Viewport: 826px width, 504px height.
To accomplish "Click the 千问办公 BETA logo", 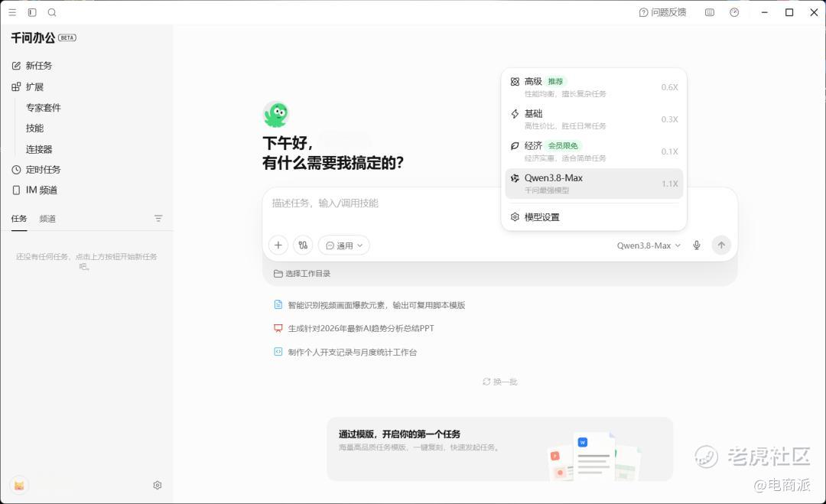I will coord(43,37).
